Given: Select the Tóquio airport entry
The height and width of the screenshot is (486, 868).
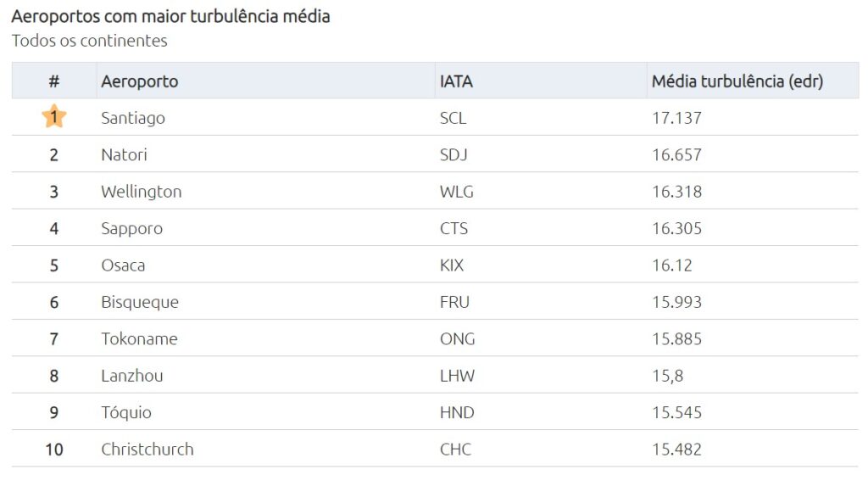Looking at the screenshot, I should pos(126,413).
